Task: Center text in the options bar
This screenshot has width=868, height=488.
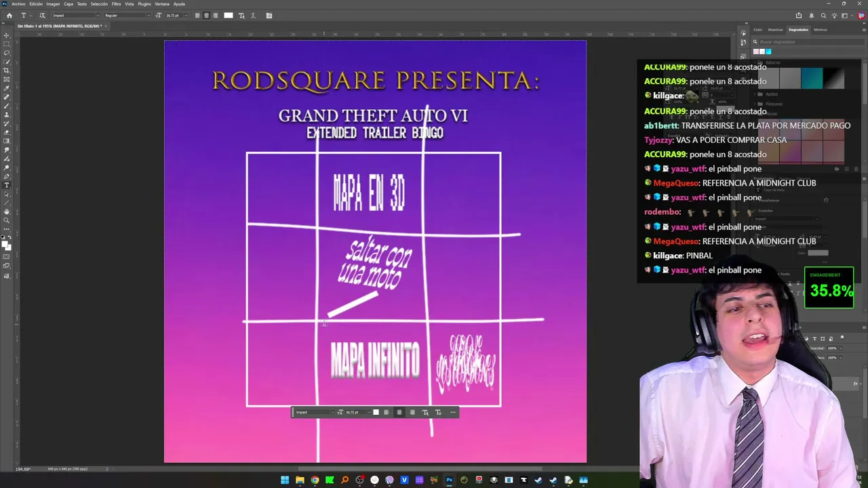Action: click(206, 16)
